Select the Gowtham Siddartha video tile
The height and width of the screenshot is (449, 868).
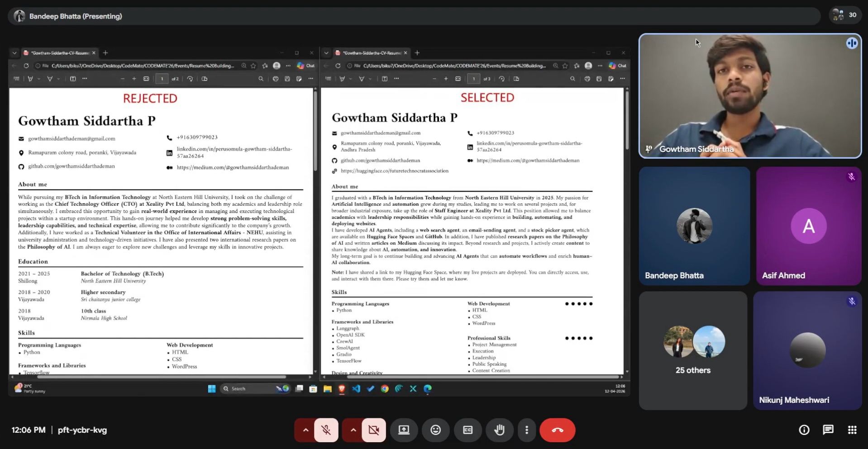click(750, 96)
